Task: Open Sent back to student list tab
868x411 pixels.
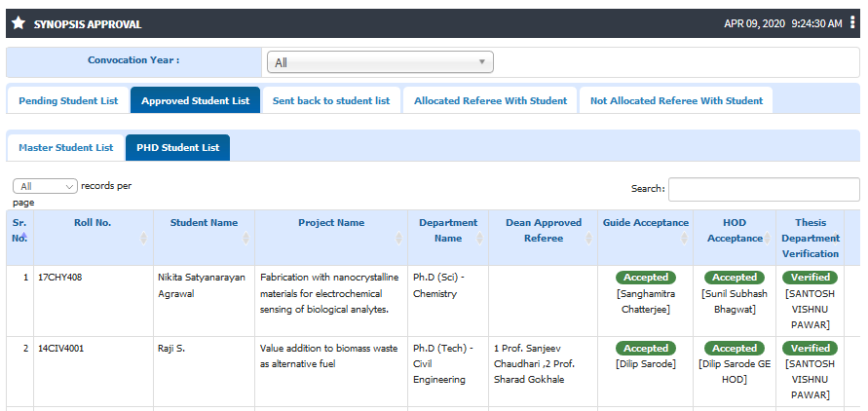Action: 331,100
